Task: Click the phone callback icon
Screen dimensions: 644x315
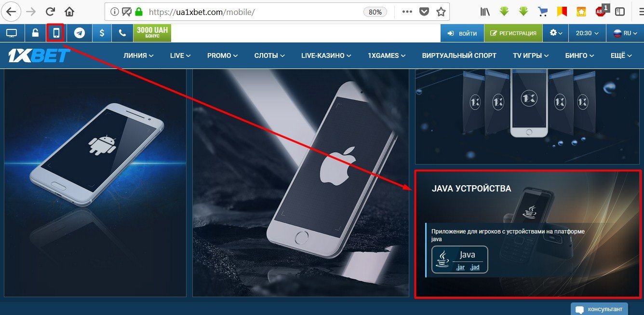Action: point(122,33)
